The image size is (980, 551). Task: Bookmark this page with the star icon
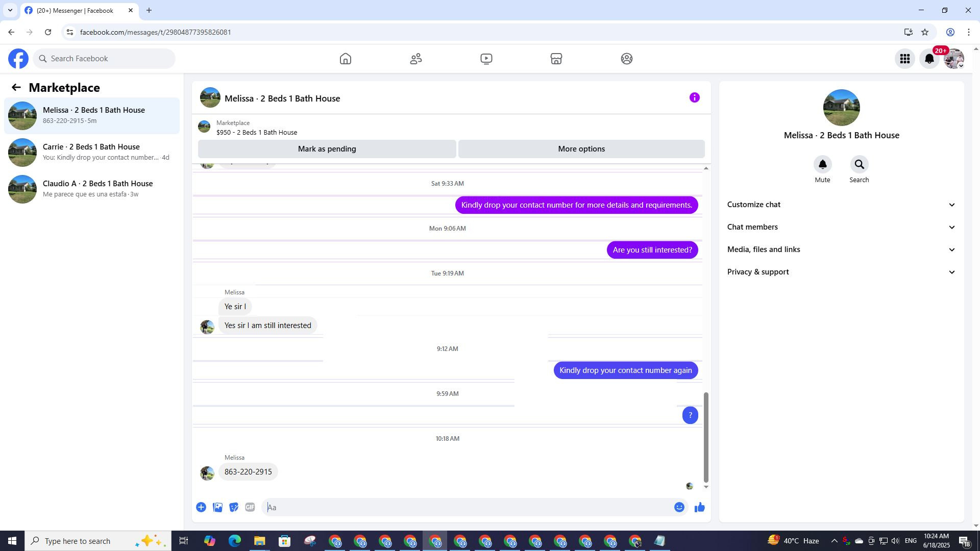point(925,32)
